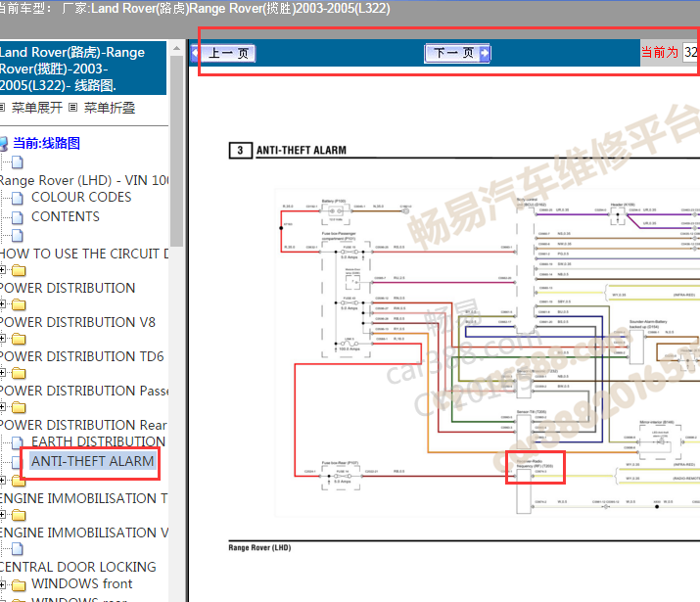Click page icon above HOW TO USE THE CIRCUIT
The image size is (700, 602).
[x=18, y=235]
